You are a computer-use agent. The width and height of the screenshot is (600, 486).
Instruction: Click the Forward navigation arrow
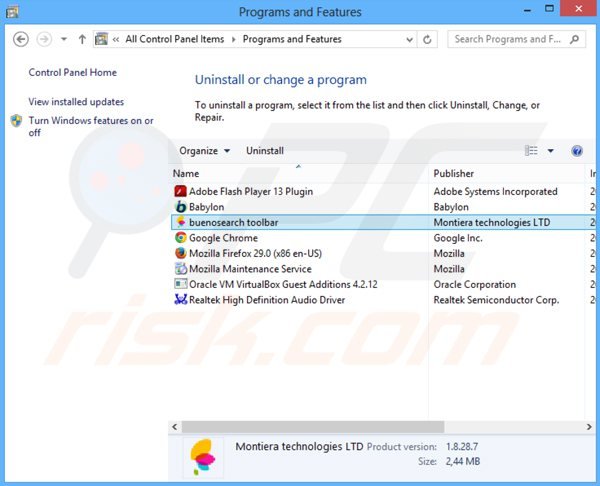pyautogui.click(x=44, y=39)
